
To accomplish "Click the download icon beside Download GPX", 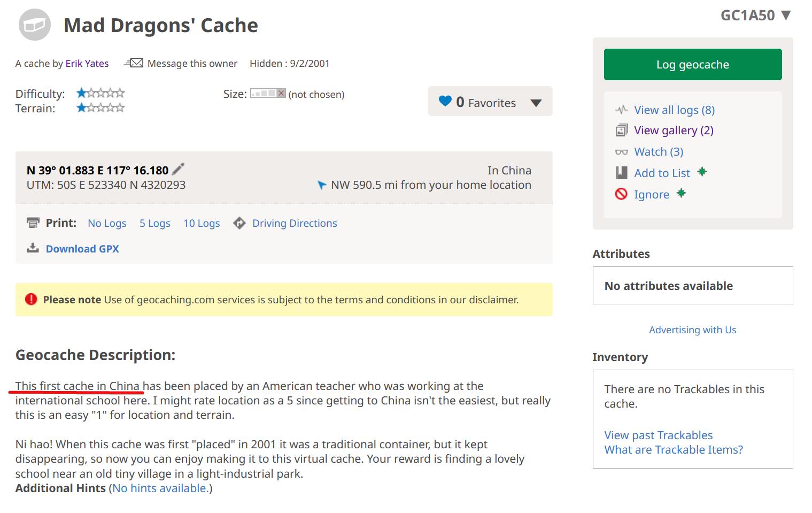I will pyautogui.click(x=33, y=248).
